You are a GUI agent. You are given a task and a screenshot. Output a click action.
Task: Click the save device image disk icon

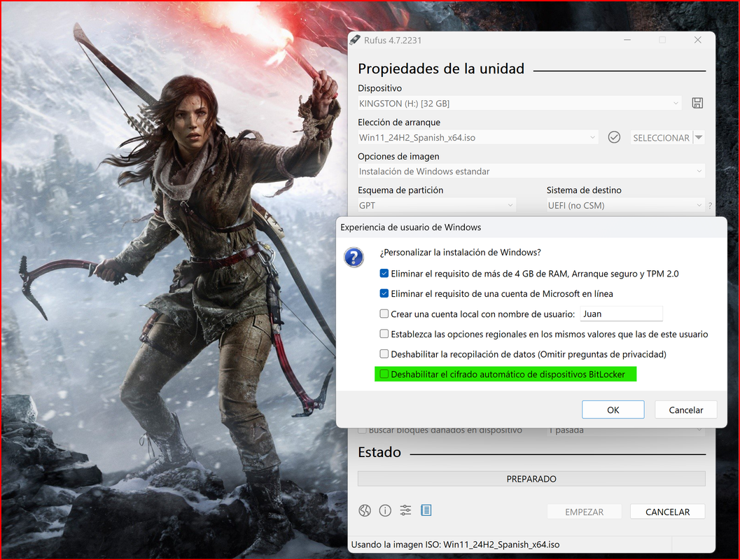tap(697, 103)
